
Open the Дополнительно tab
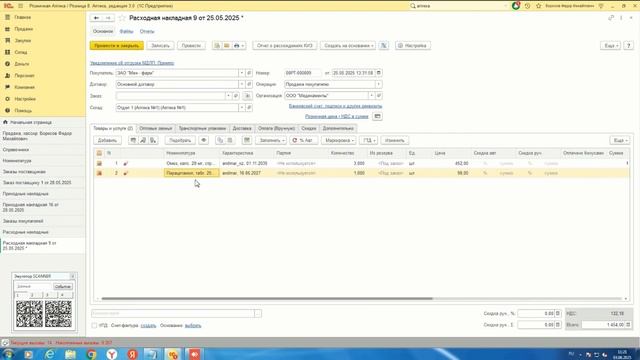[x=338, y=128]
